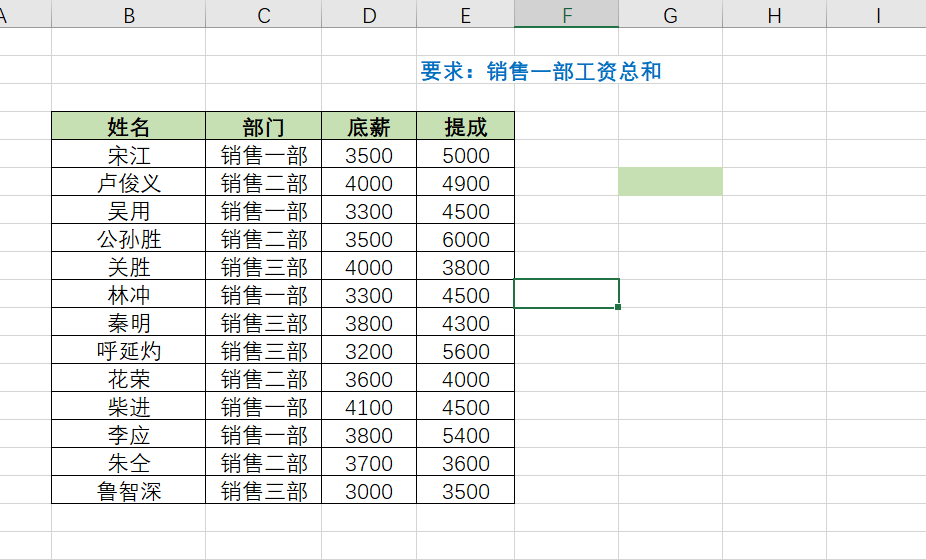Click 卢俊义's base salary 4000
Screen dimensions: 926x560
(x=369, y=182)
